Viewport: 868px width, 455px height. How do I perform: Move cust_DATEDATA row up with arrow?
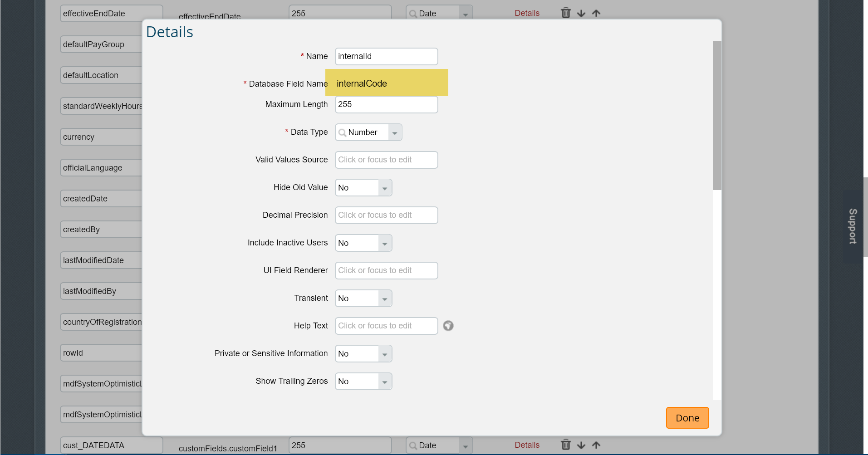click(596, 445)
